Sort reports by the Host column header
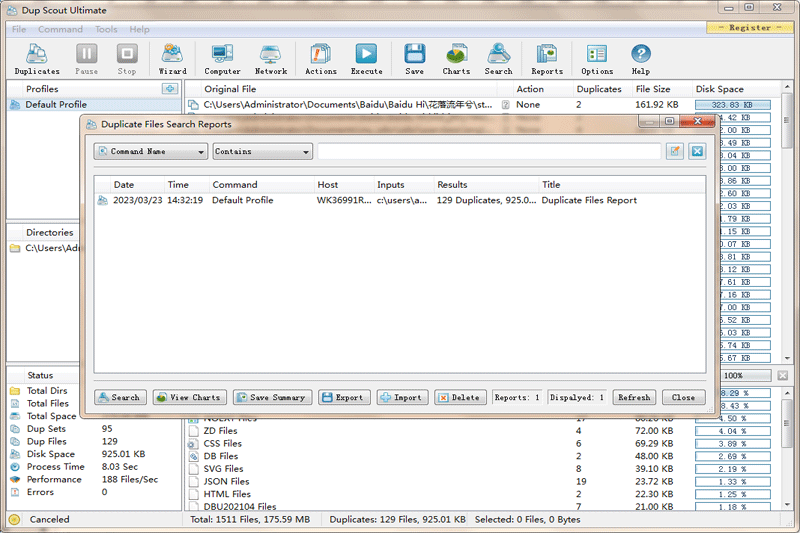800x533 pixels. [x=328, y=185]
